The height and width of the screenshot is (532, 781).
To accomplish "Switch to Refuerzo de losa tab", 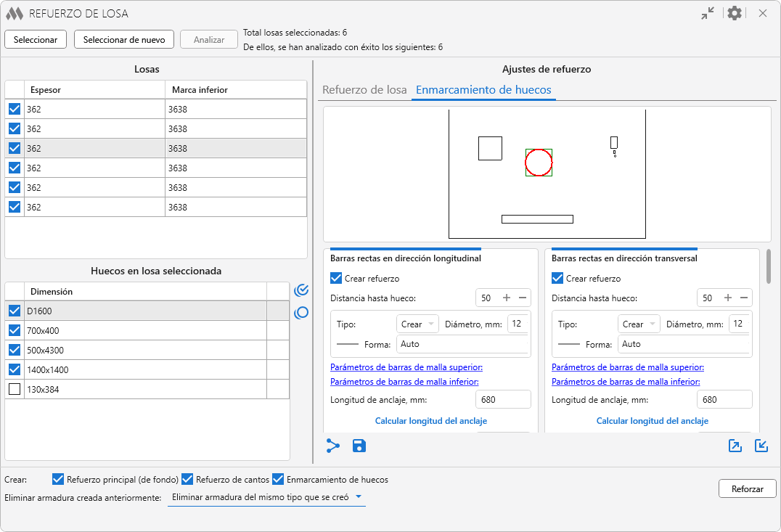I will 364,90.
